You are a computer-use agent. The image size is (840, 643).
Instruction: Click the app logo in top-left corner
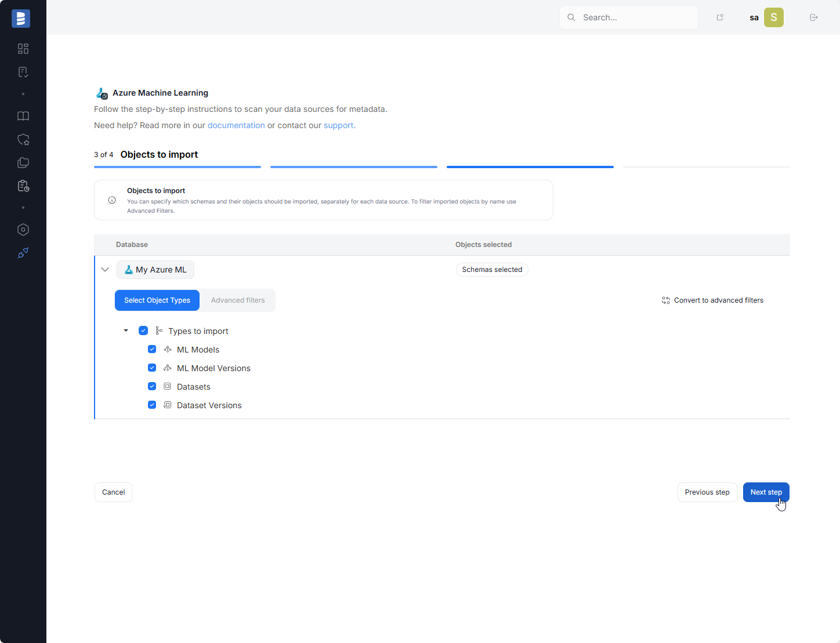[x=21, y=19]
